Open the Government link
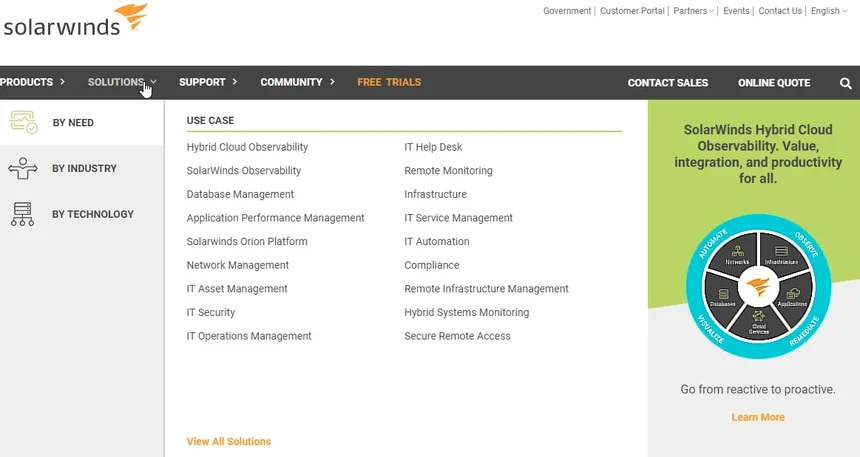The width and height of the screenshot is (860, 457). click(x=567, y=11)
